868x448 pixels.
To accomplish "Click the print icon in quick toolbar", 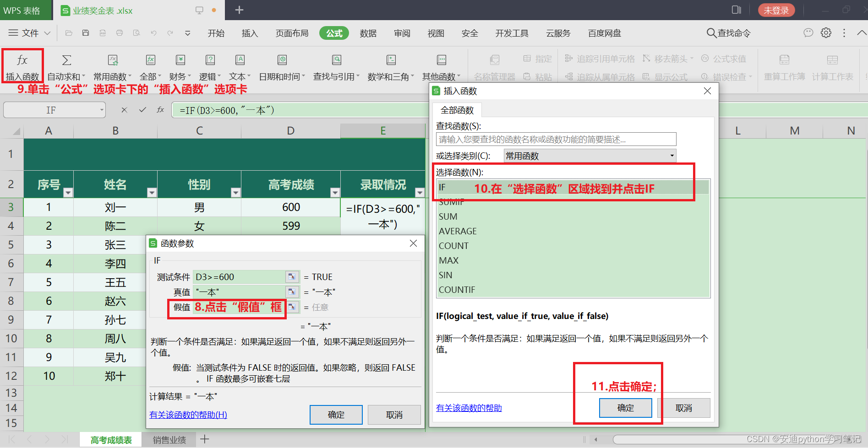I will pyautogui.click(x=120, y=33).
